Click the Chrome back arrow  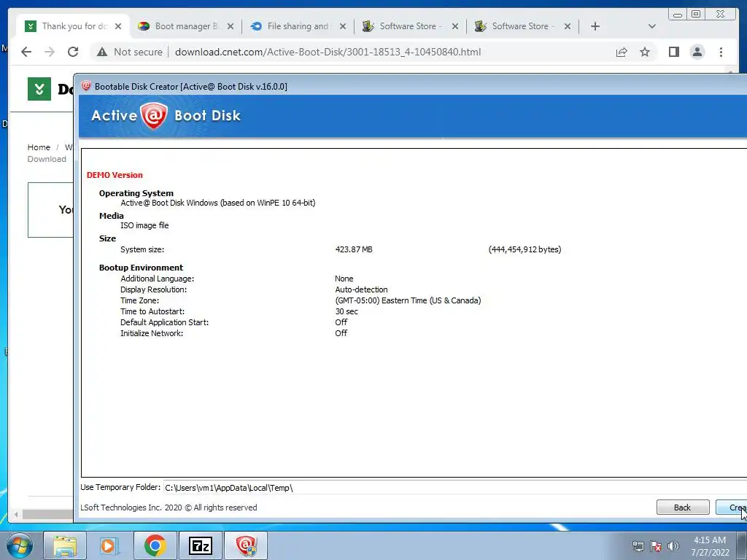click(26, 52)
